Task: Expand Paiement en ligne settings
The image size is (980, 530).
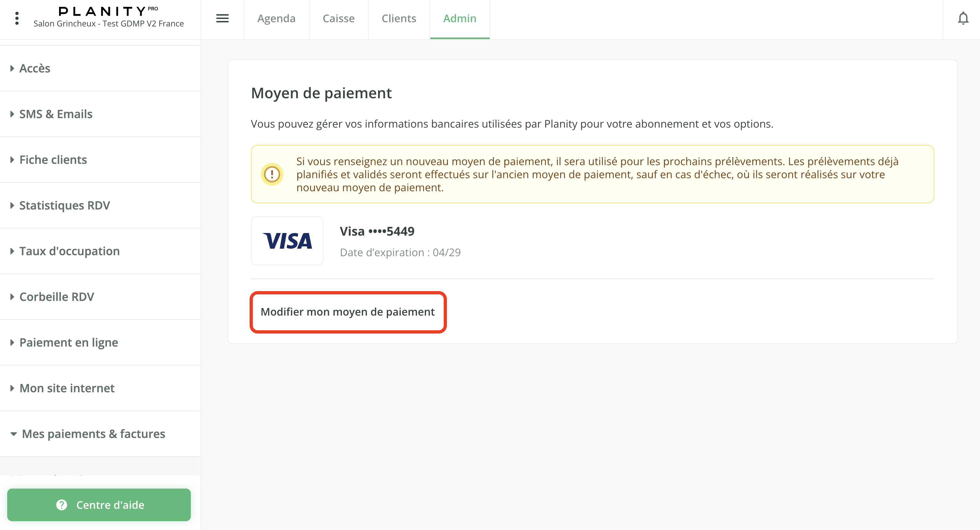Action: click(x=69, y=342)
